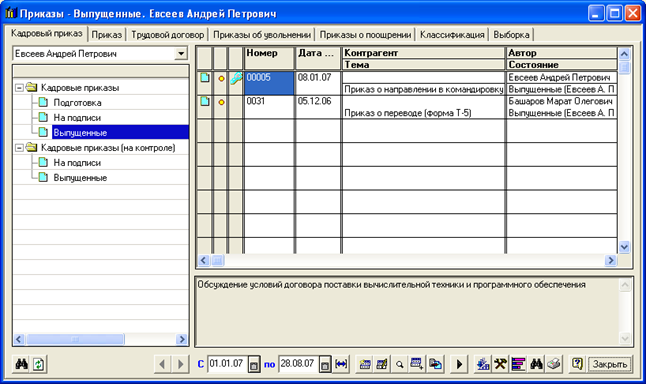Click the black play arrow button
Viewport: 646px width, 384px height.
(x=459, y=364)
